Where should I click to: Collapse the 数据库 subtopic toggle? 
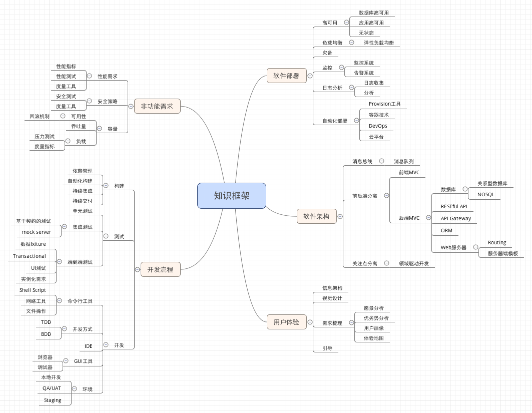click(x=465, y=189)
